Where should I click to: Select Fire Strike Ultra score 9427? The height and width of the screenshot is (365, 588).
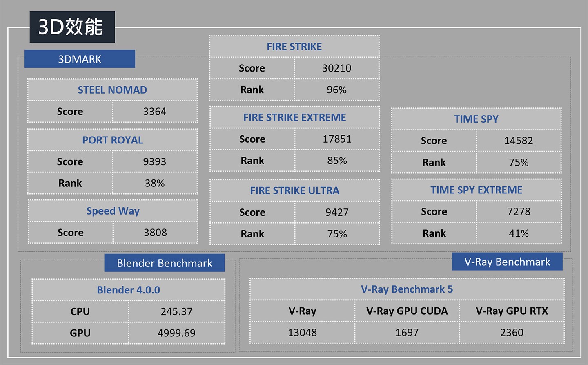pos(337,212)
